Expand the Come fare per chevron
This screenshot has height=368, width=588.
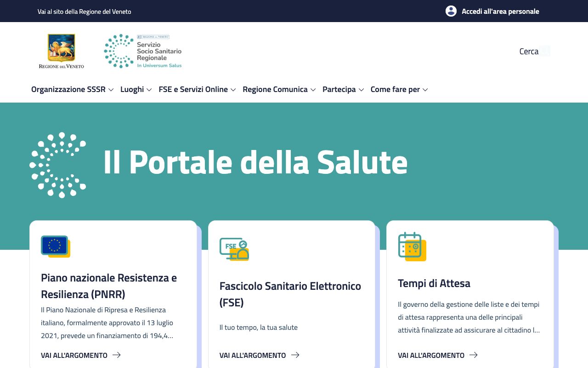click(x=425, y=90)
